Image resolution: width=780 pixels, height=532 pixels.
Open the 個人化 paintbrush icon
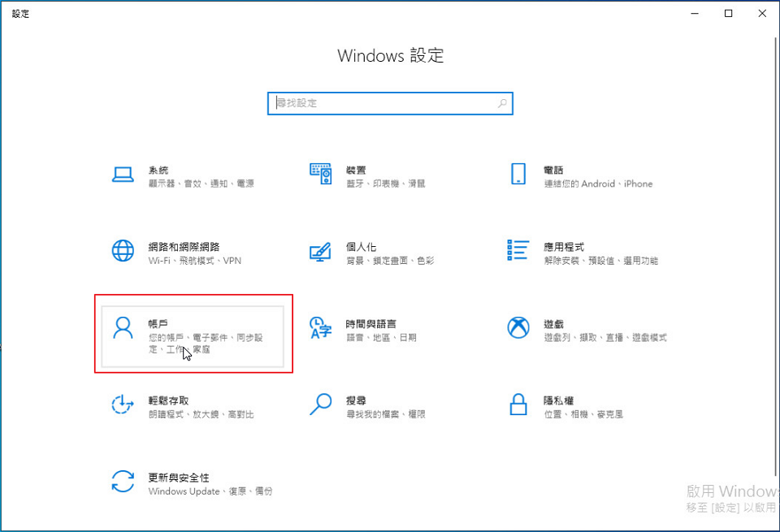click(x=320, y=252)
